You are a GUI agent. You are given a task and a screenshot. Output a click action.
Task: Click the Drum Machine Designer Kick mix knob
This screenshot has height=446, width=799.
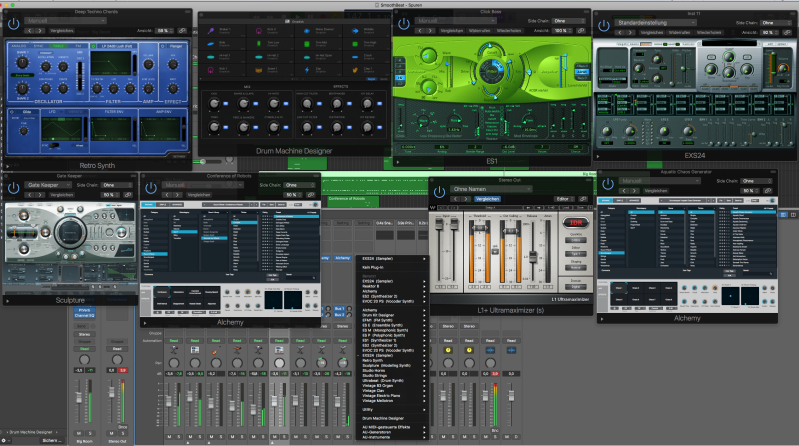214,103
